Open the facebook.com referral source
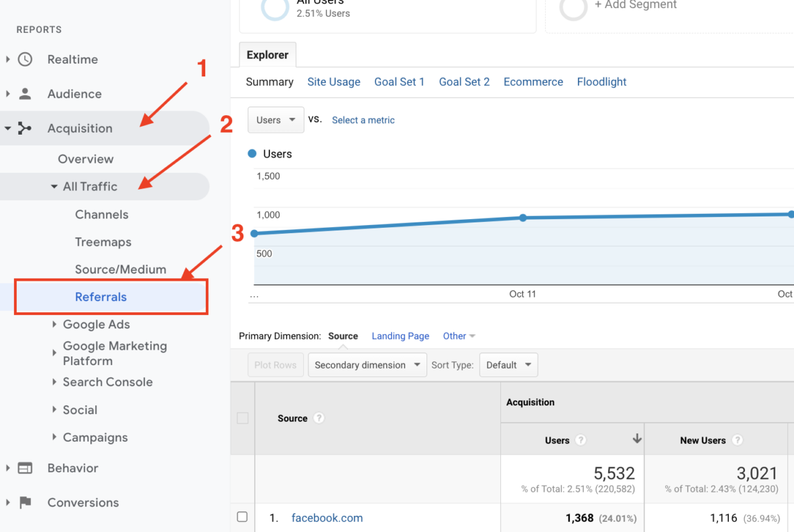The image size is (794, 532). [x=327, y=517]
